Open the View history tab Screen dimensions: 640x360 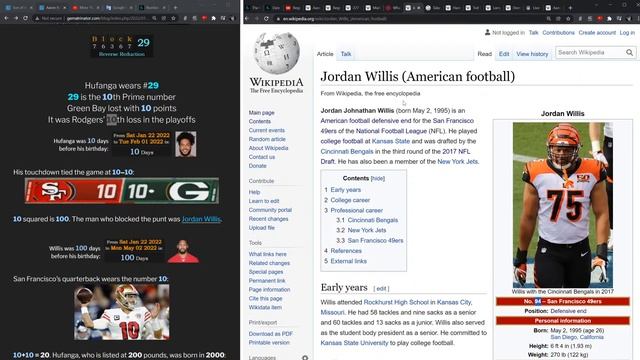[x=532, y=54]
